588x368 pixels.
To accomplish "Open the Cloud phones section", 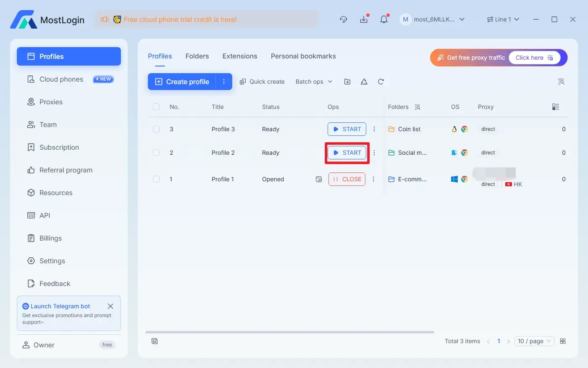I will pyautogui.click(x=61, y=79).
